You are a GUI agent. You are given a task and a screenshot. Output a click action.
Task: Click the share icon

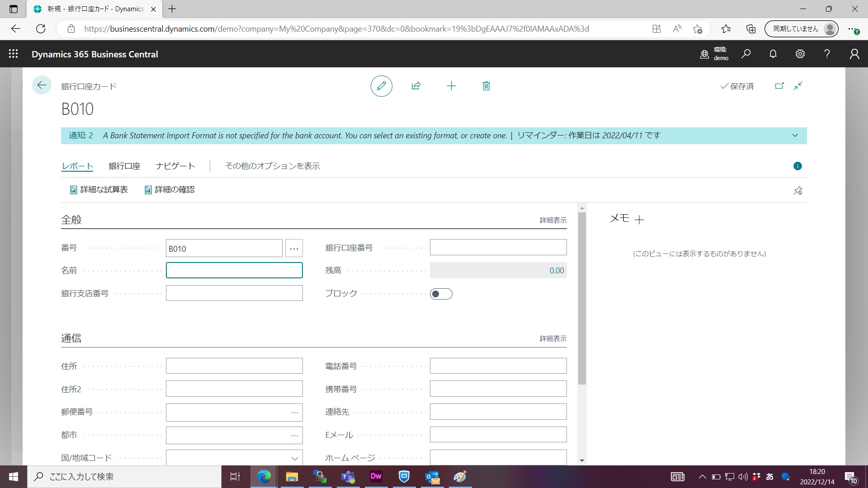pos(416,86)
